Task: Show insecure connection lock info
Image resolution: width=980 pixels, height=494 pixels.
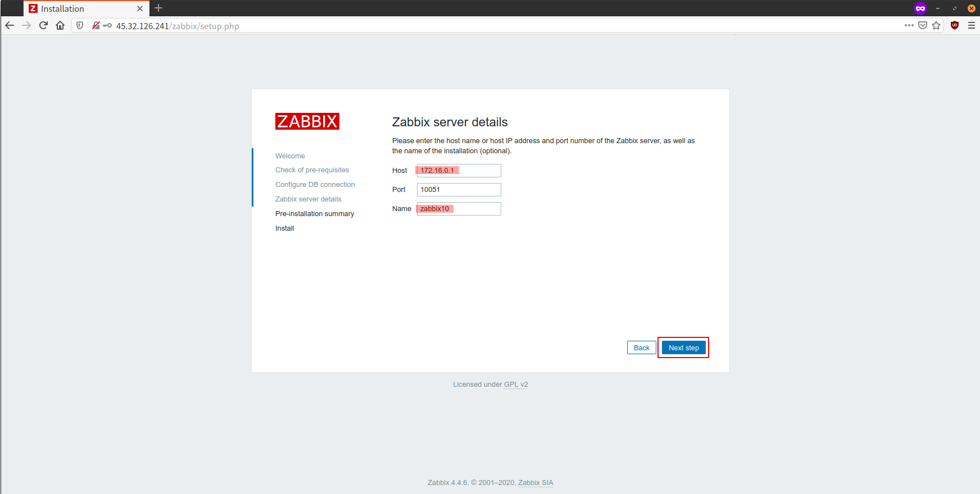Action: point(96,25)
